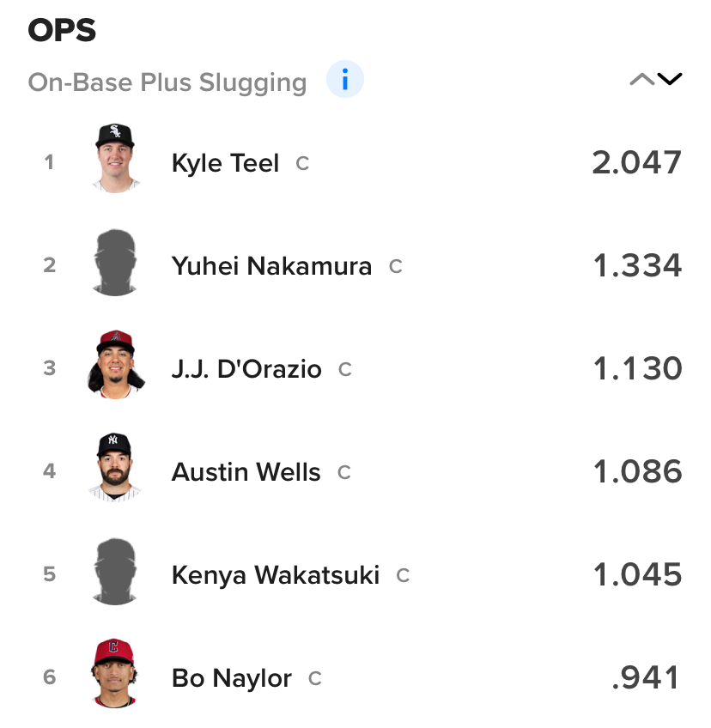Click the OPS info icon
Image resolution: width=711 pixels, height=728 pixels.
coord(345,81)
